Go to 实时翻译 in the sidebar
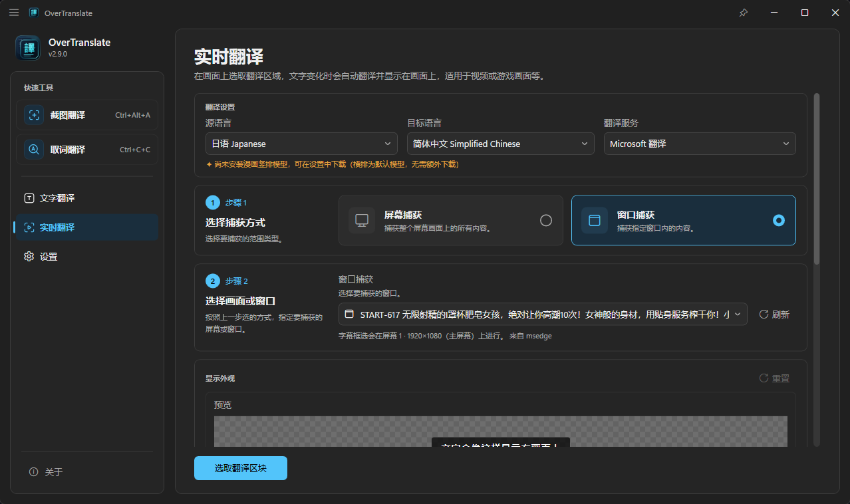The height and width of the screenshot is (504, 850). tap(86, 227)
